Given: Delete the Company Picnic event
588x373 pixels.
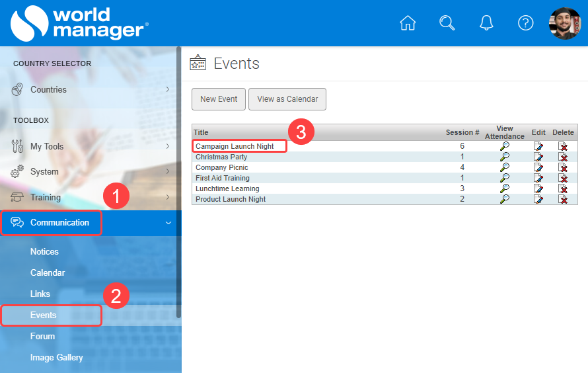Looking at the screenshot, I should pos(563,167).
